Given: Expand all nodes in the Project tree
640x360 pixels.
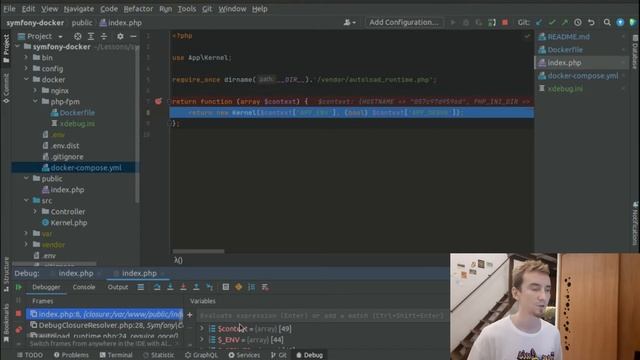Looking at the screenshot, I should point(91,36).
